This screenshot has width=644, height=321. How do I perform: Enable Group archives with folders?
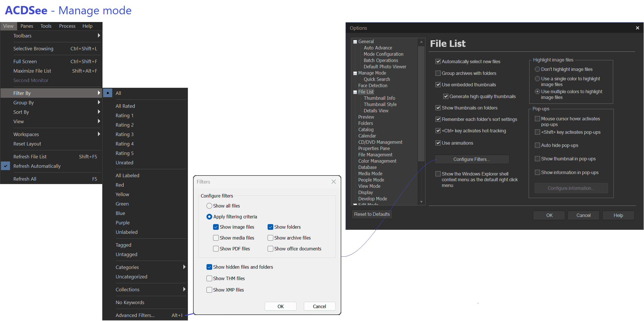[x=438, y=73]
